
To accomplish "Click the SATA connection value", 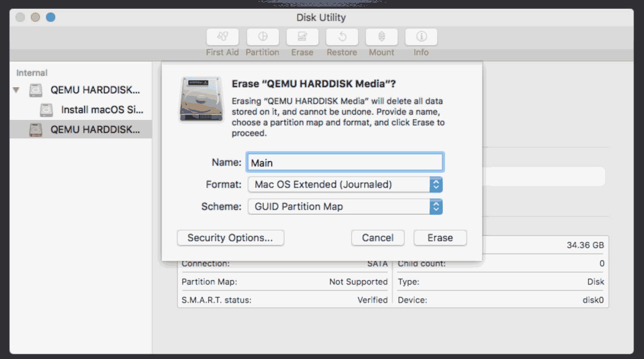I will (377, 264).
